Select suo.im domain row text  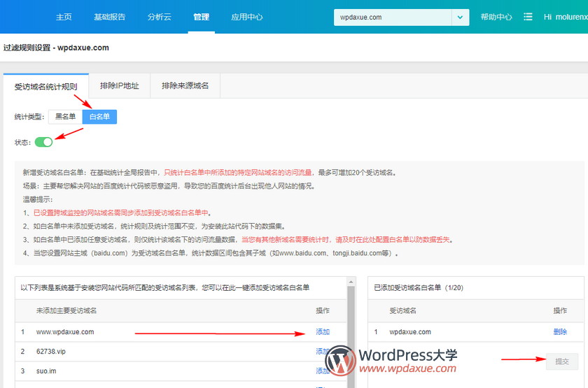(46, 371)
